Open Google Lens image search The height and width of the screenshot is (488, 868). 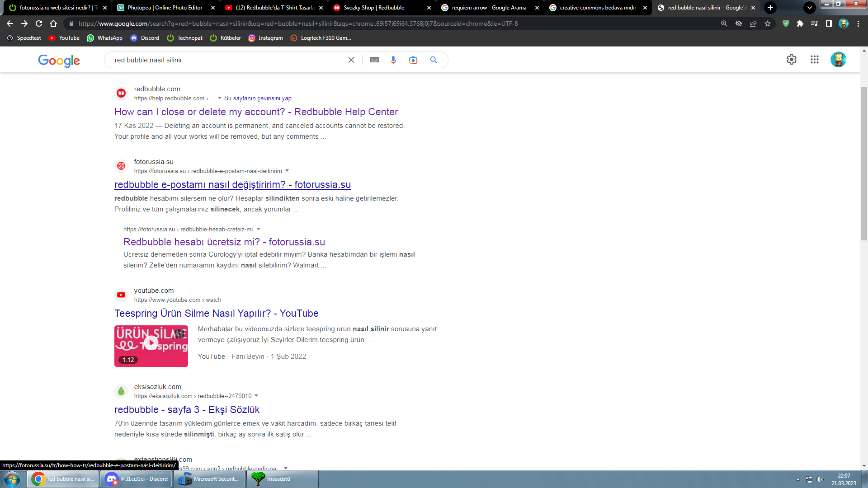click(x=413, y=60)
